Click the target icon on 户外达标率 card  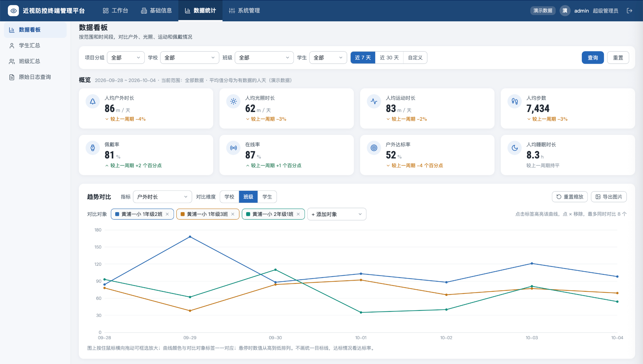(374, 148)
